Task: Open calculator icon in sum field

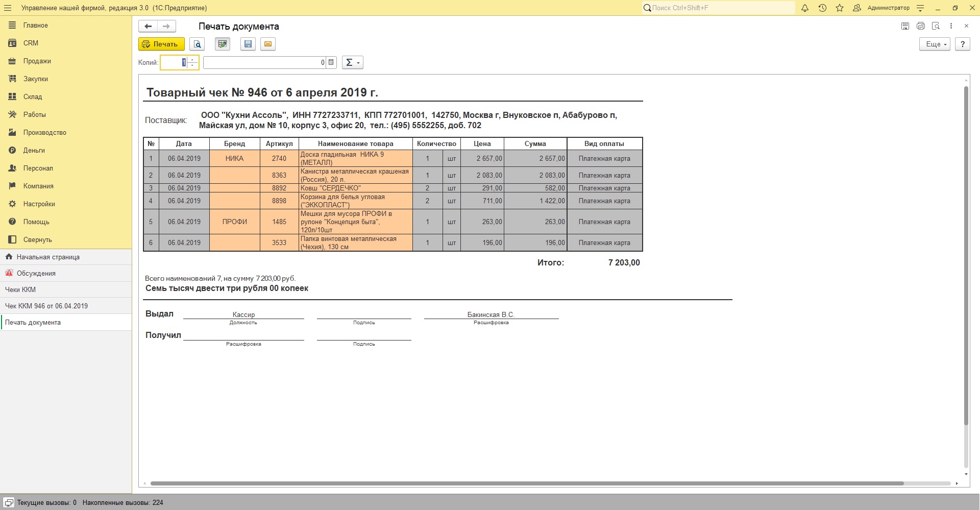Action: click(x=331, y=62)
